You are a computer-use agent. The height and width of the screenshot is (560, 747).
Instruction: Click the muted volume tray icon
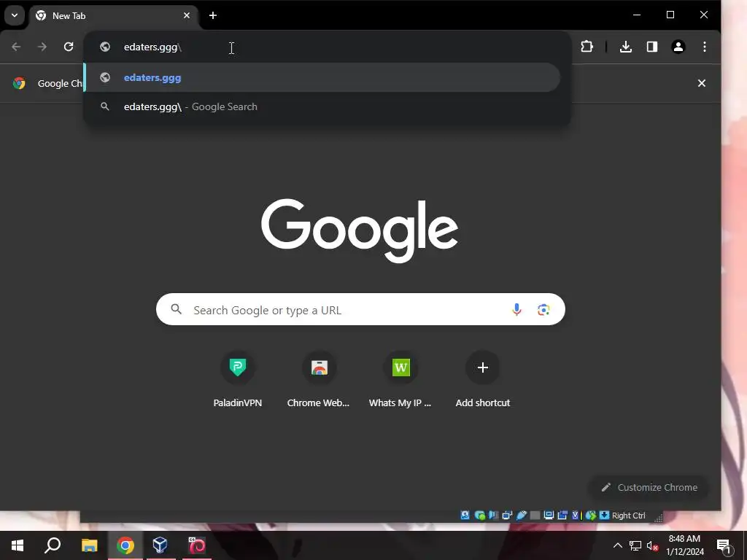[653, 545]
